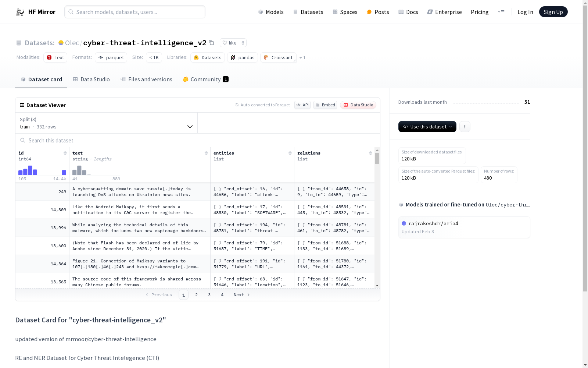Image resolution: width=588 pixels, height=368 pixels.
Task: Click the id column histogram
Action: [42, 170]
